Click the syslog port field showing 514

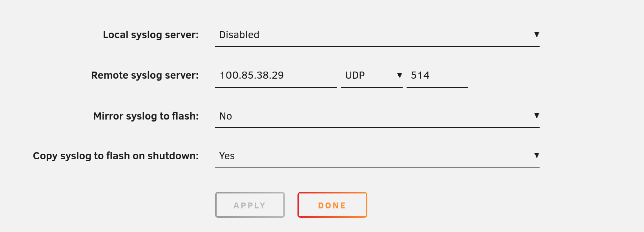click(x=436, y=75)
